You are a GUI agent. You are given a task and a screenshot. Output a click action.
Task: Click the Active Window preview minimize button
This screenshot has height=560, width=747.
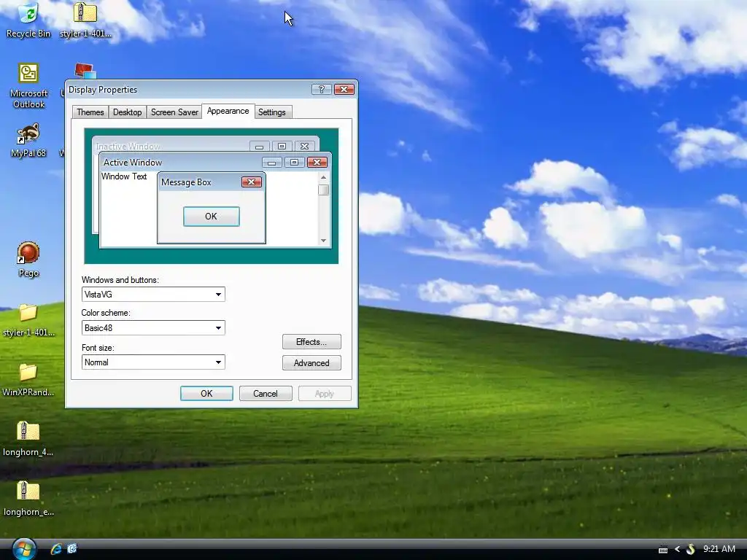click(x=271, y=163)
